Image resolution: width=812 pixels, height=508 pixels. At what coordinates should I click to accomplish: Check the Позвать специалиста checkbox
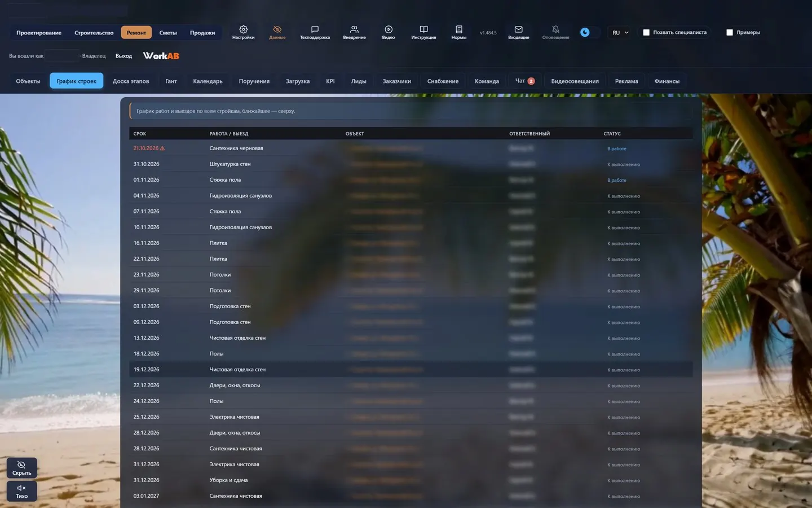[x=646, y=33]
